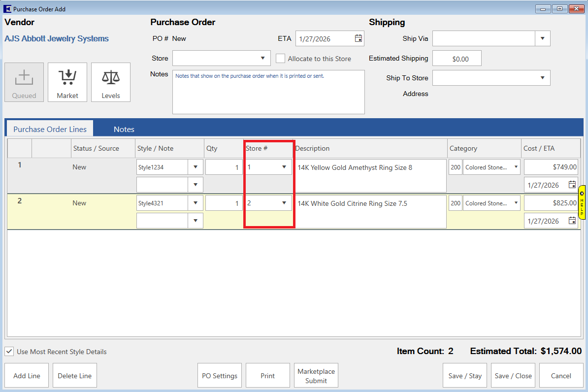Click the app icon in the title bar
Viewport: 588px width, 392px height.
[x=7, y=9]
